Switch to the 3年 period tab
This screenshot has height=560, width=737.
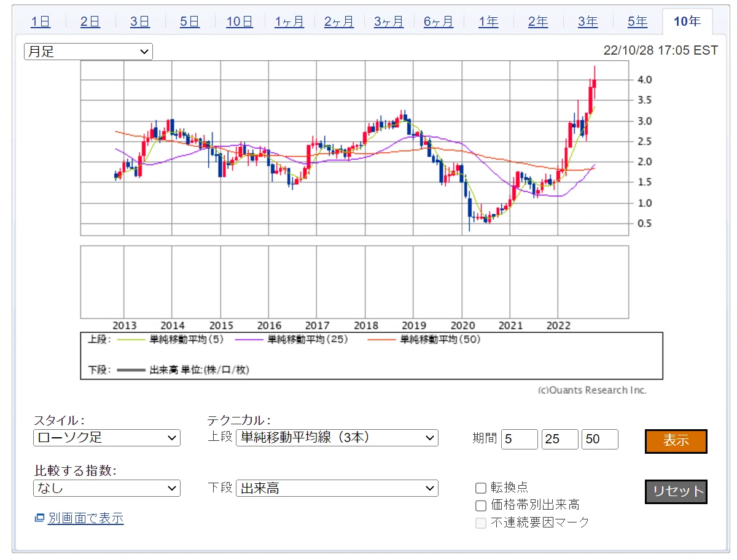pos(588,21)
